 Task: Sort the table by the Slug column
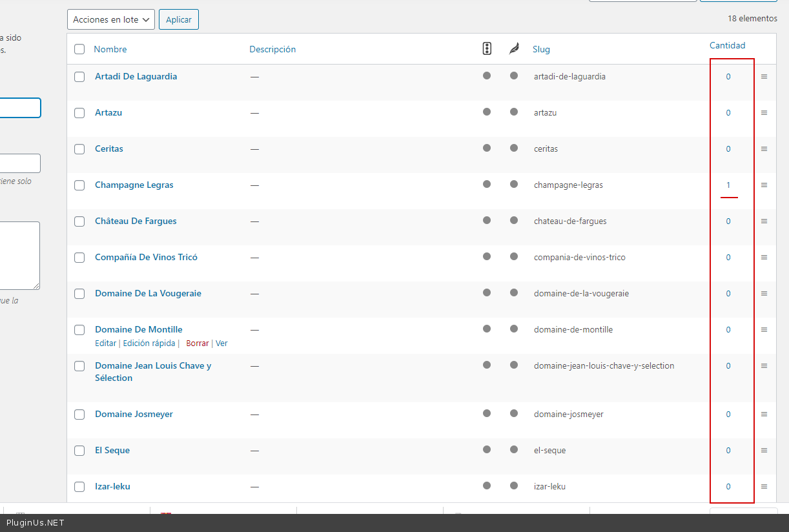click(x=541, y=49)
